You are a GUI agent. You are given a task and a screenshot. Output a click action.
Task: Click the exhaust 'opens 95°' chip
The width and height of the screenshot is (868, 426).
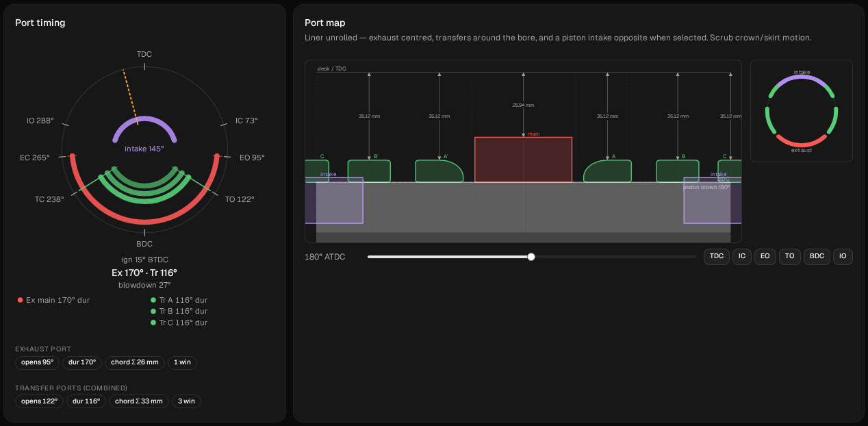tap(37, 362)
